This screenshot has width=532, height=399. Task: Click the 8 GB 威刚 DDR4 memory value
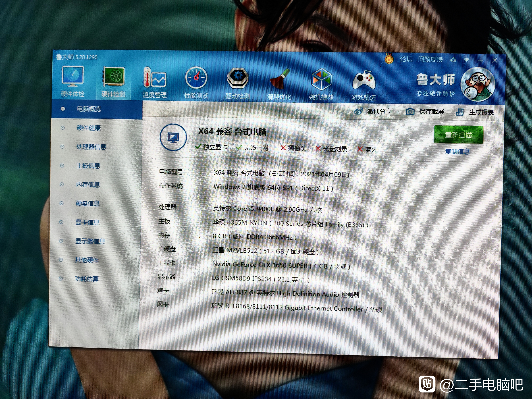[254, 237]
